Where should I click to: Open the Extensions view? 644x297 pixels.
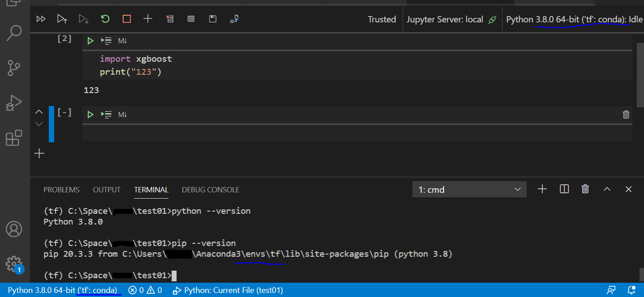(x=14, y=138)
